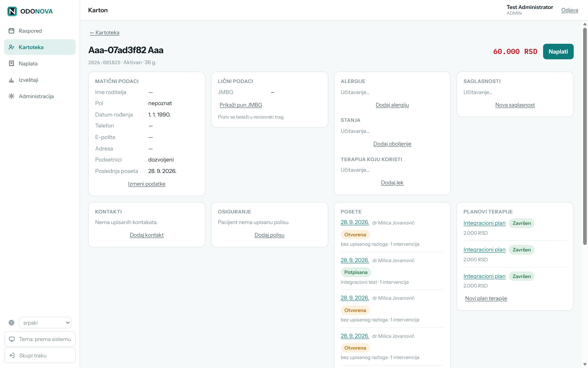
Task: Go to Naplata section
Action: pyautogui.click(x=40, y=64)
